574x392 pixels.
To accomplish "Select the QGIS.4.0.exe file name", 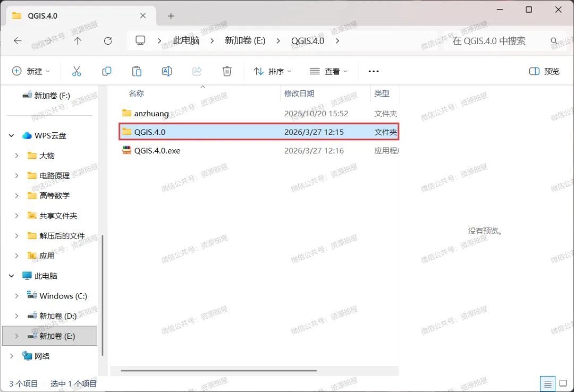I will pos(157,150).
